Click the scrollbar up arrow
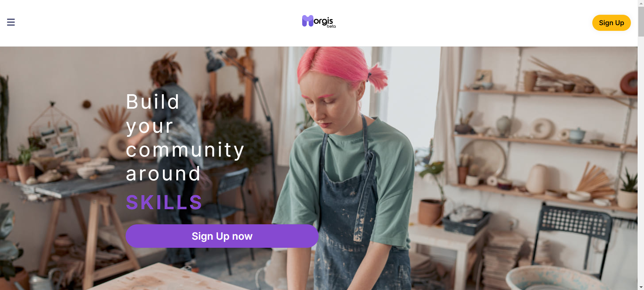Image resolution: width=644 pixels, height=290 pixels. [641, 3]
